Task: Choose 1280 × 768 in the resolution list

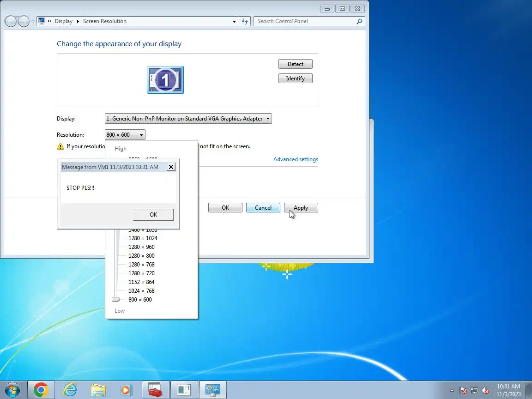Action: (x=141, y=264)
